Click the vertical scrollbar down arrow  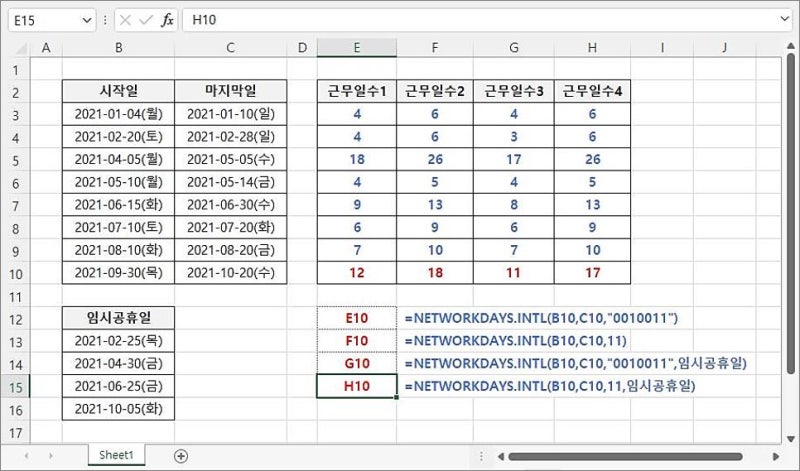pos(791,439)
